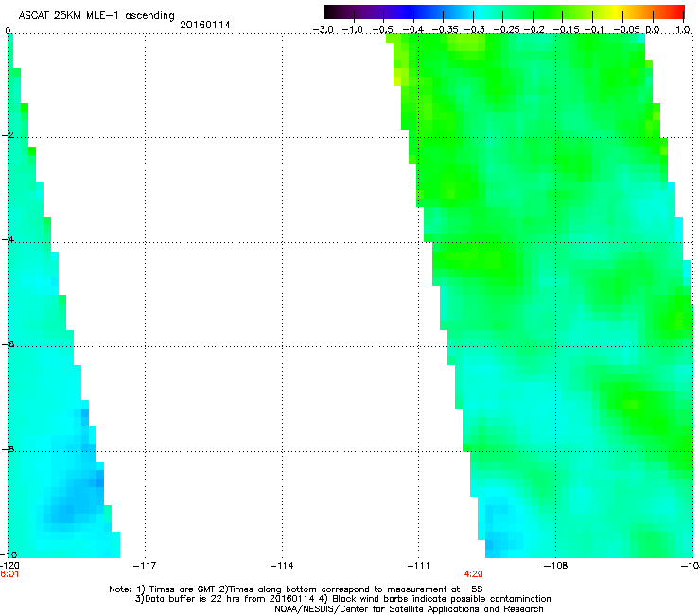
Task: Click the -0.4 color scale label
Action: pyautogui.click(x=413, y=30)
